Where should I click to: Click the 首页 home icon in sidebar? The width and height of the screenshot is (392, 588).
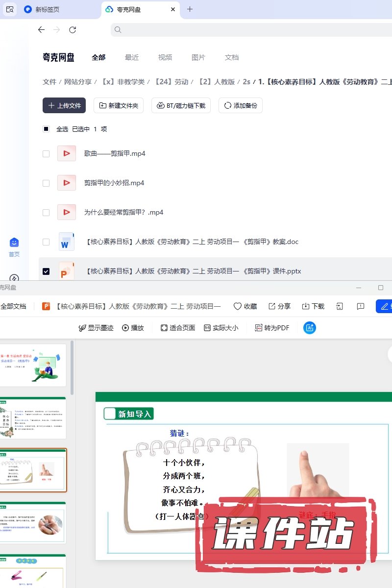tap(14, 243)
